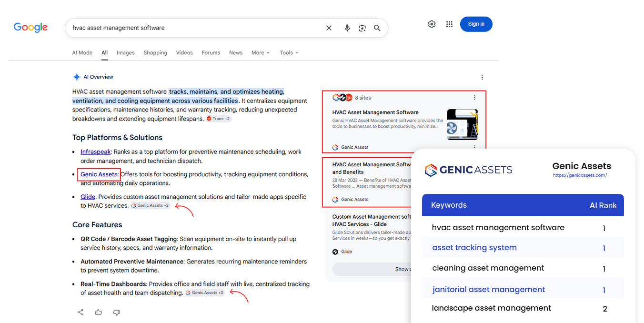Clear the search box with the X icon
The width and height of the screenshot is (644, 323).
[x=329, y=28]
